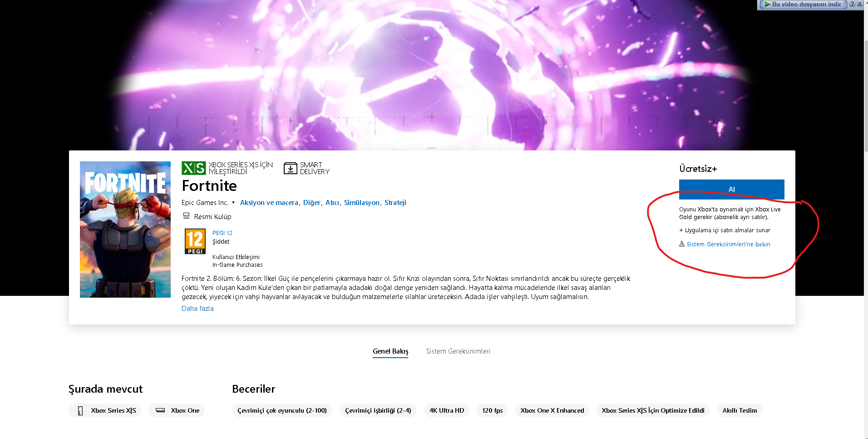Click the Xbox Live Gold requirement note
Viewport: 868px width, 439px height.
tap(730, 213)
